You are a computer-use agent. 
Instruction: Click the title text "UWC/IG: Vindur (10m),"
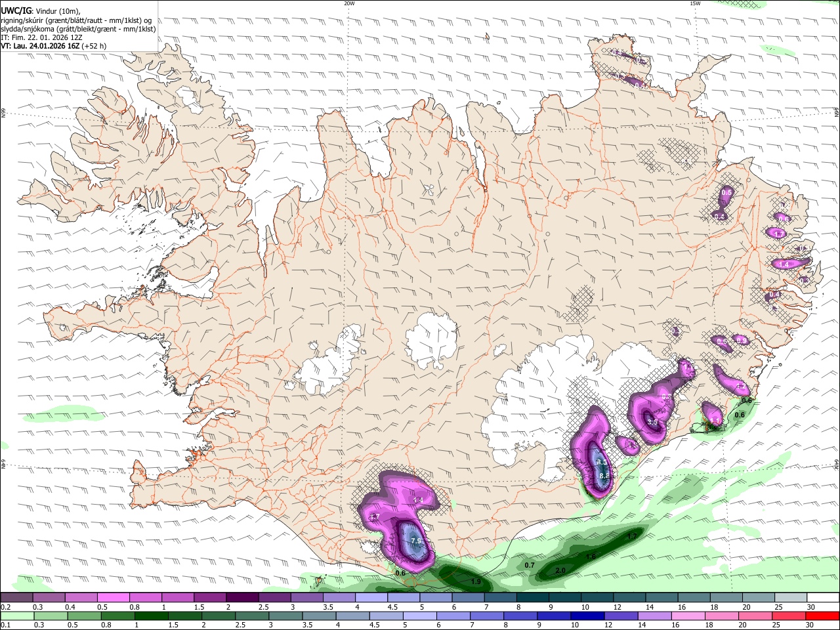(41, 11)
